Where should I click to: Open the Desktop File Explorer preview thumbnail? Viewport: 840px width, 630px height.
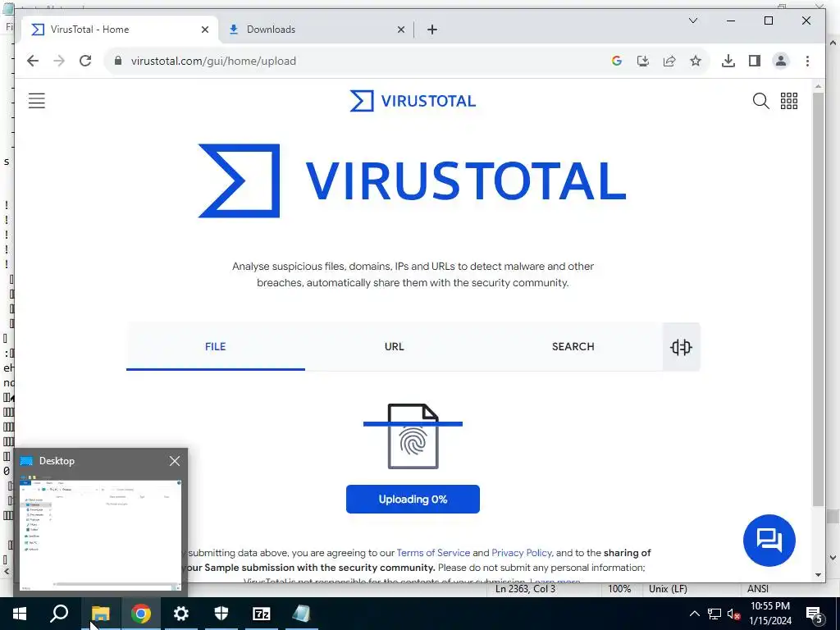[x=100, y=532]
